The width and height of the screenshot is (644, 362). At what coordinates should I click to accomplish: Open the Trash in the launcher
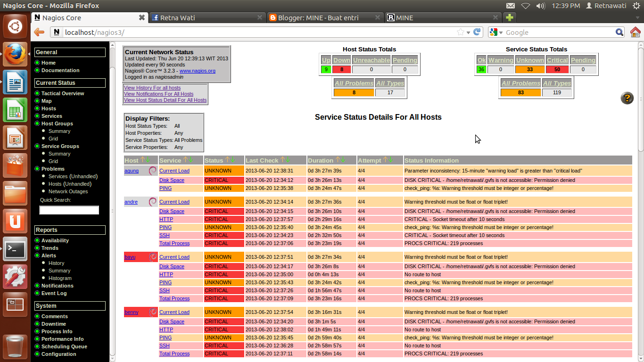pyautogui.click(x=15, y=346)
